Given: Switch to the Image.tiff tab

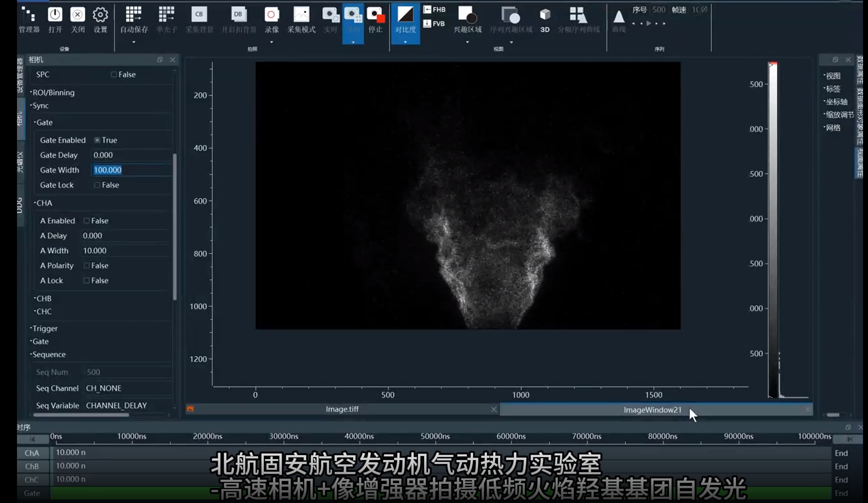Looking at the screenshot, I should tap(342, 409).
